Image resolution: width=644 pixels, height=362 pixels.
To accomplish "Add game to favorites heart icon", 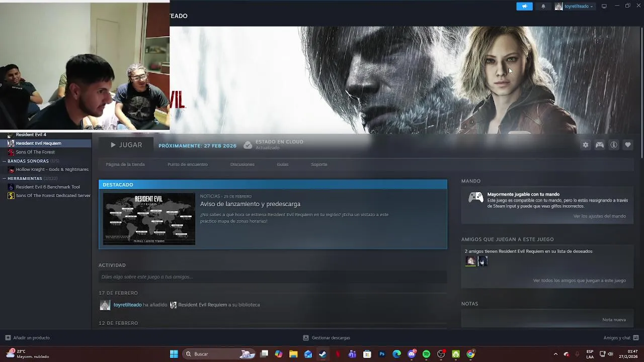I will coord(628,145).
